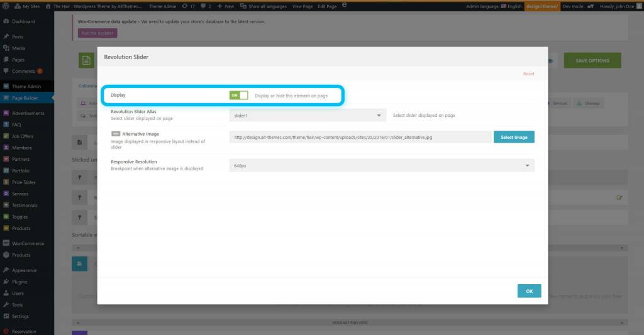Open Media in the sidebar
The height and width of the screenshot is (335, 644).
(18, 48)
